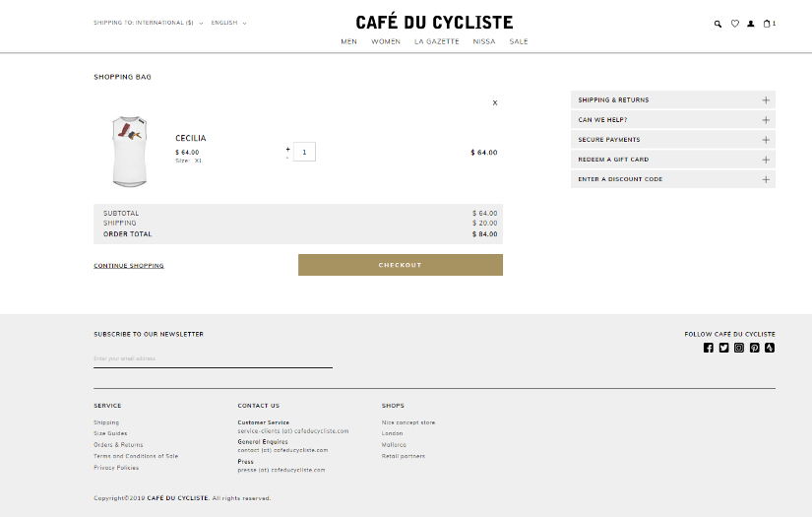View wishlist via heart icon
This screenshot has width=812, height=517.
point(735,24)
